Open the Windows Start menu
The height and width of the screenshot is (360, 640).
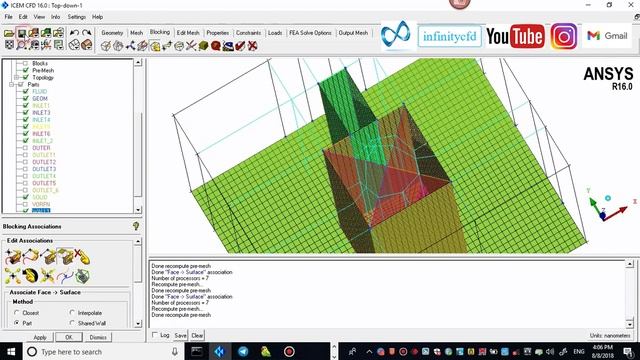[x=11, y=351]
